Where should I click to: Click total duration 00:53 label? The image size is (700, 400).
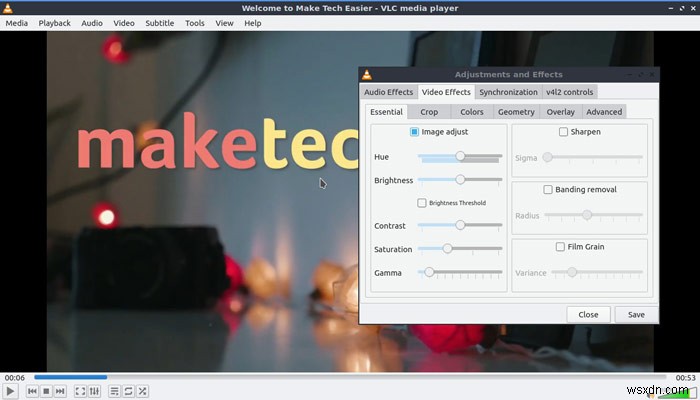click(x=685, y=378)
